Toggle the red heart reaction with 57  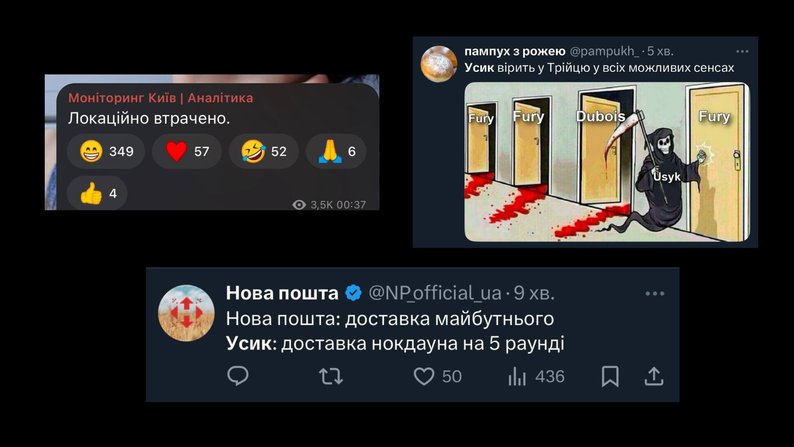[187, 151]
